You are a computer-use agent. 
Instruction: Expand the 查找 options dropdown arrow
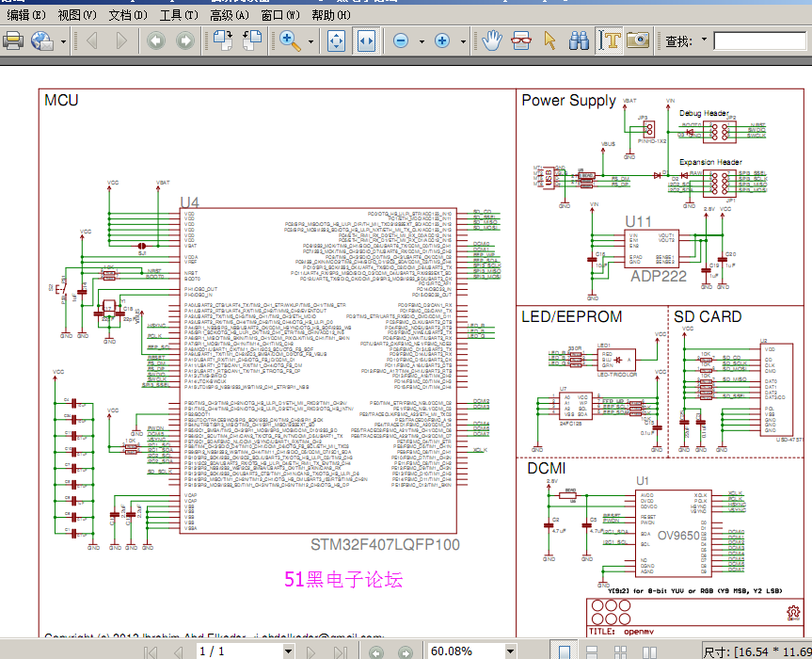tap(704, 40)
